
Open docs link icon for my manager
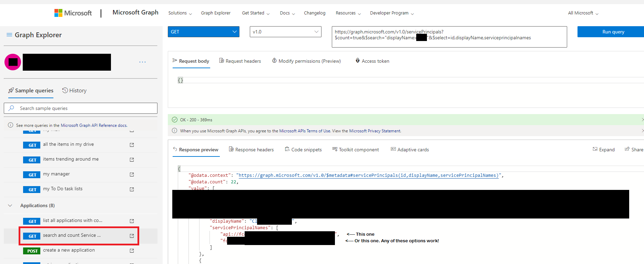132,174
